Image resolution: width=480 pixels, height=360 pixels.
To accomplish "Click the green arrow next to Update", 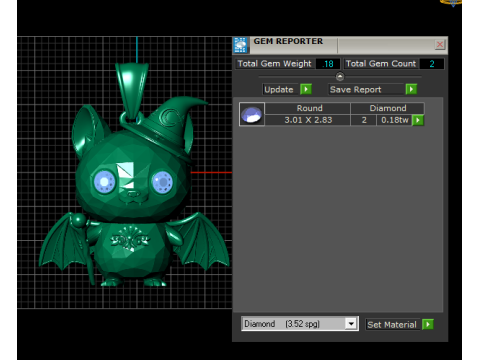I will 306,89.
